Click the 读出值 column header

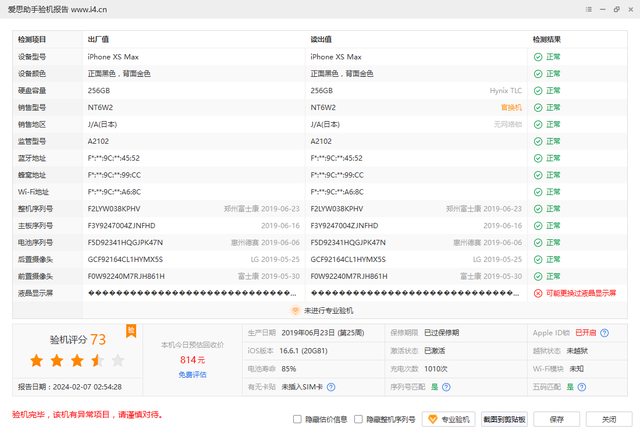click(x=322, y=39)
